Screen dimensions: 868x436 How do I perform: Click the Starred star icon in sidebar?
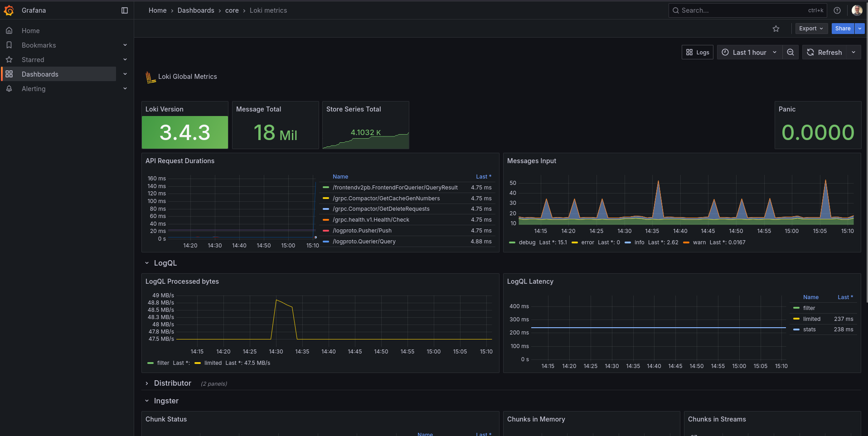9,60
